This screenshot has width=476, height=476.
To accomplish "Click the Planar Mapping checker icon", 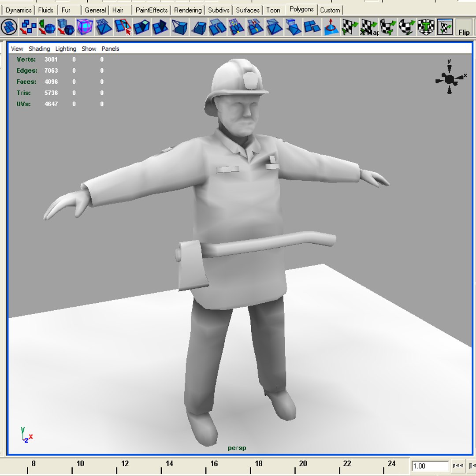I will tap(350, 27).
